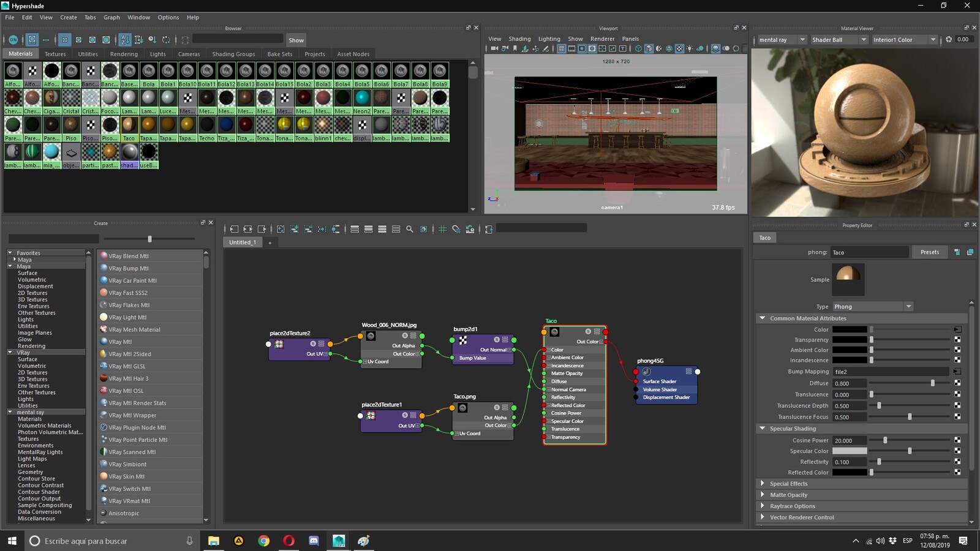The height and width of the screenshot is (551, 980).
Task: Switch to the Textures tab
Action: click(x=55, y=54)
